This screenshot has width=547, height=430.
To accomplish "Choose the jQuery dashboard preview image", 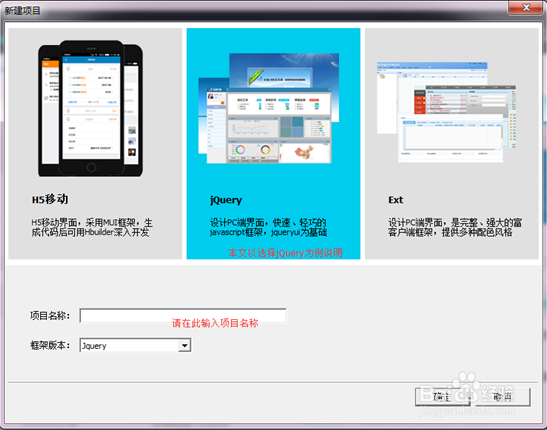I will click(x=269, y=108).
